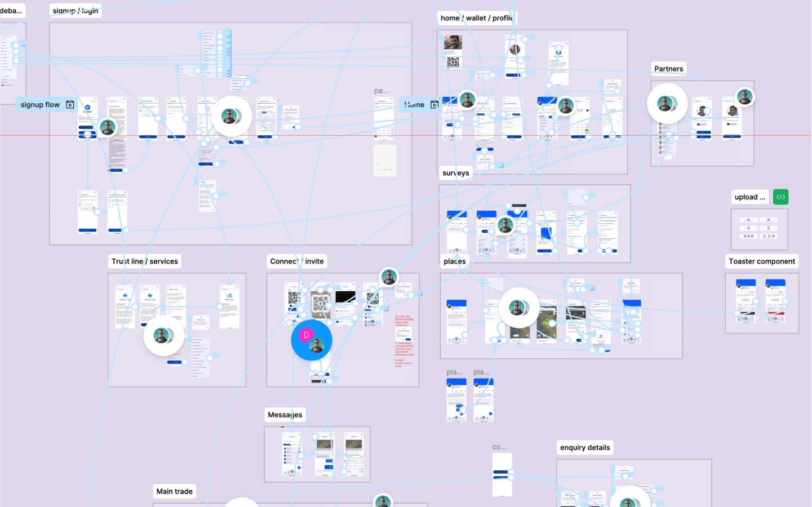The height and width of the screenshot is (507, 812).
Task: Click the large avatar bubble in the places frame
Action: 519,308
